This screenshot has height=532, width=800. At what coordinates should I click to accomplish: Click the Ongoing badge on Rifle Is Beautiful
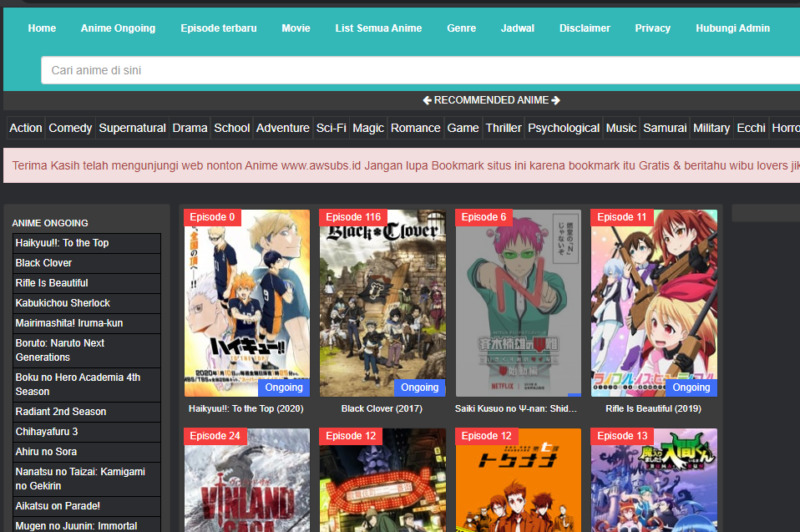pos(691,388)
